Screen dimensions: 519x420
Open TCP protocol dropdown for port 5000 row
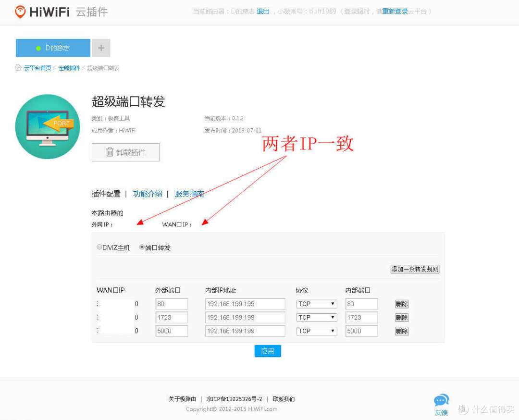pyautogui.click(x=317, y=331)
